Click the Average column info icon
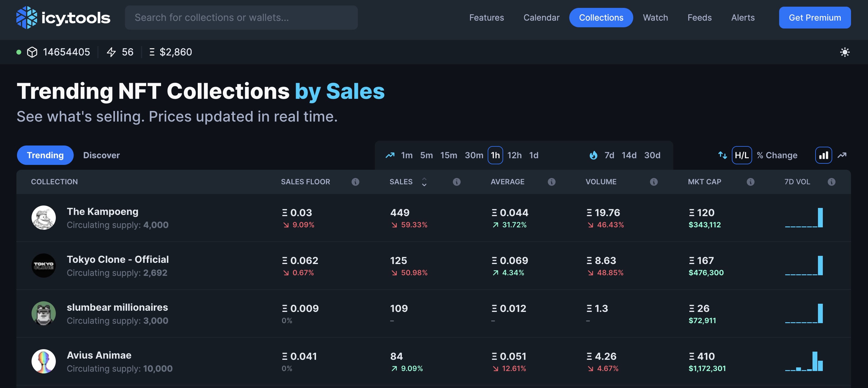Viewport: 868px width, 388px height. coord(551,182)
